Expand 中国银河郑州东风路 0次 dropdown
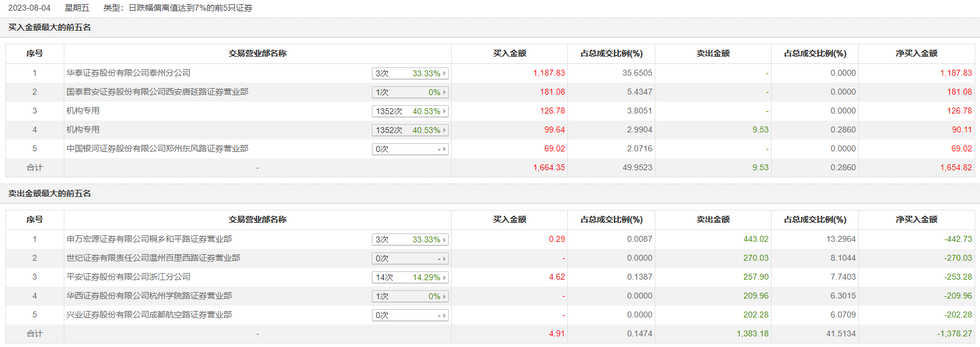 tap(410, 149)
